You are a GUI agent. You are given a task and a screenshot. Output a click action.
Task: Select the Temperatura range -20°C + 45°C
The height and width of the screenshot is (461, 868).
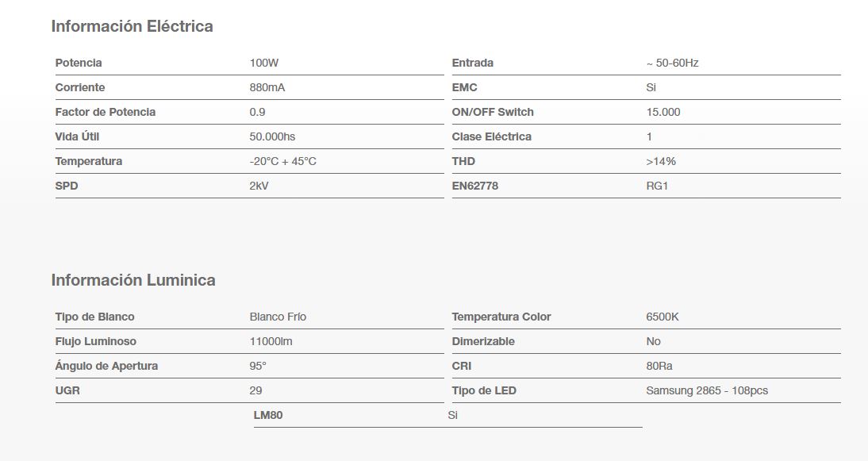click(282, 161)
